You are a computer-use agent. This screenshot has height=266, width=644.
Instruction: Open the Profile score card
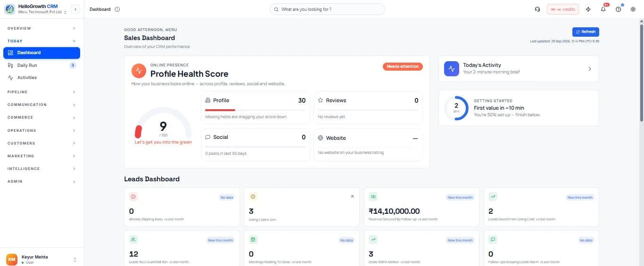tap(256, 108)
